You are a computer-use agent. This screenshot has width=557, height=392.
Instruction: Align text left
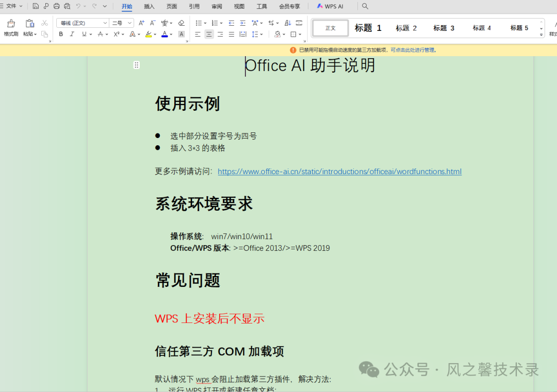point(198,34)
